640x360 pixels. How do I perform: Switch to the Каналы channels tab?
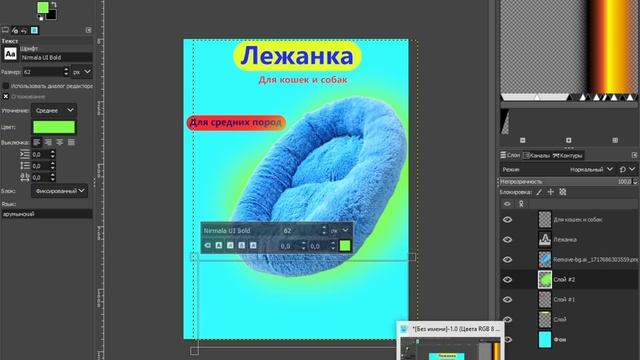[536, 156]
